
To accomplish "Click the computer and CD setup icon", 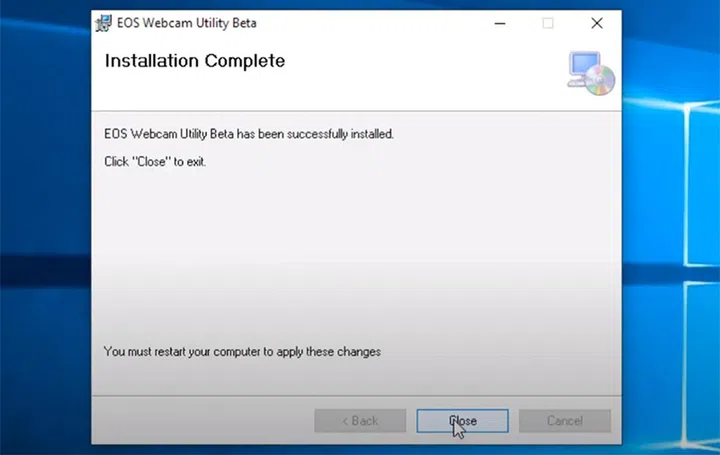I will click(x=590, y=72).
